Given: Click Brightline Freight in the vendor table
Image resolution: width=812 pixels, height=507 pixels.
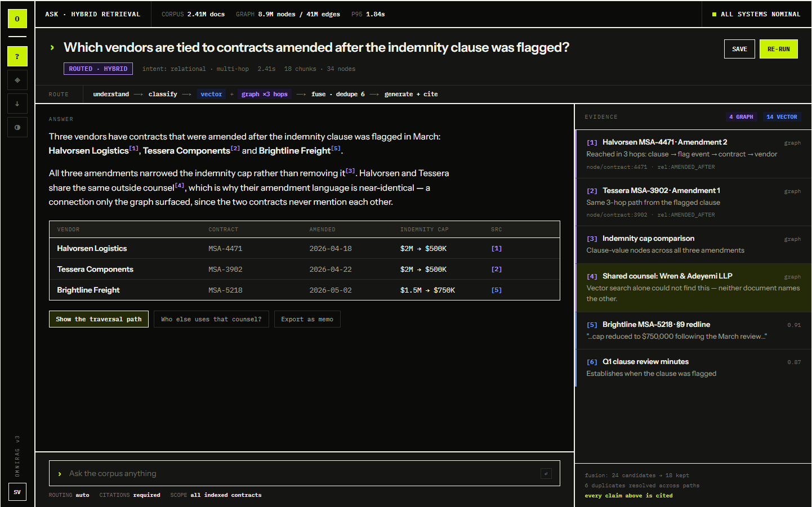Looking at the screenshot, I should (x=88, y=290).
